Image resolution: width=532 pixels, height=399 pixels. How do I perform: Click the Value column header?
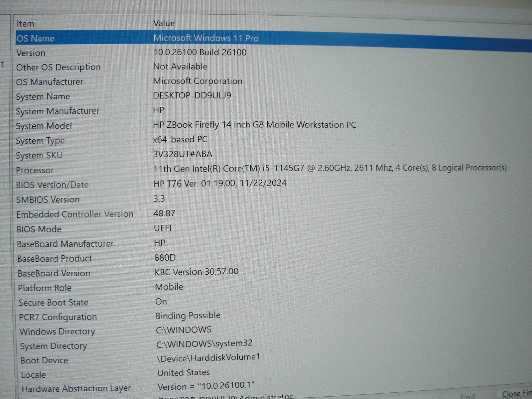point(164,23)
